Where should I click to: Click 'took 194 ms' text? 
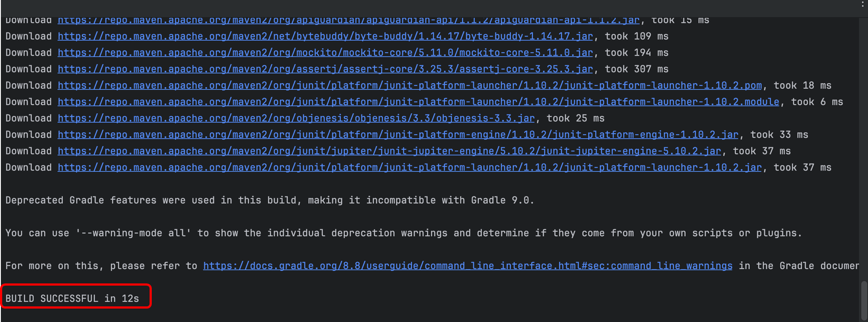click(x=636, y=53)
